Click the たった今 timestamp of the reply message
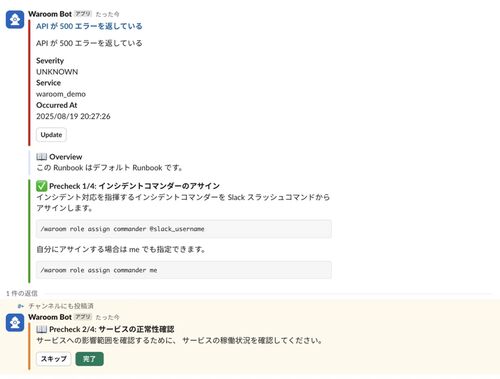Viewport: 500px width, 379px height. click(x=107, y=317)
